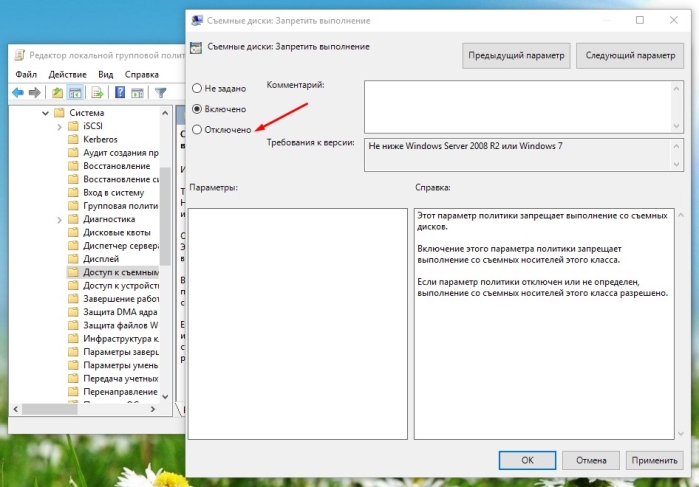Click folder icon beside Защита DMA ядра

pyautogui.click(x=73, y=312)
